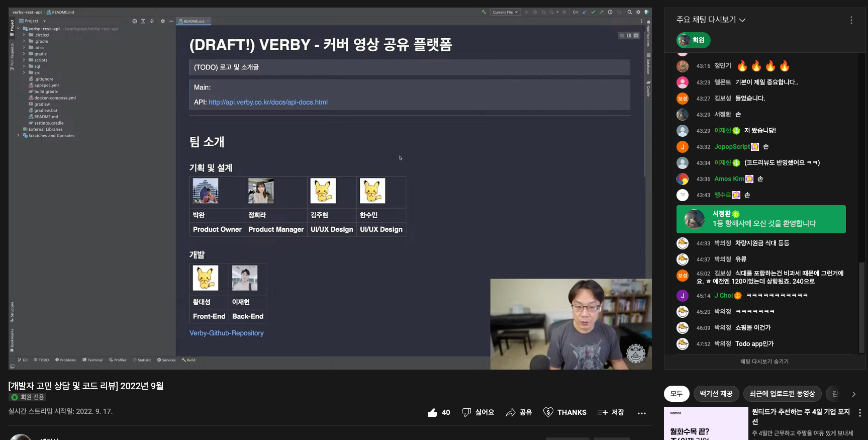Viewport: 868px width, 440px height.
Task: Select the 백기선 제공 filter chip
Action: (716, 394)
